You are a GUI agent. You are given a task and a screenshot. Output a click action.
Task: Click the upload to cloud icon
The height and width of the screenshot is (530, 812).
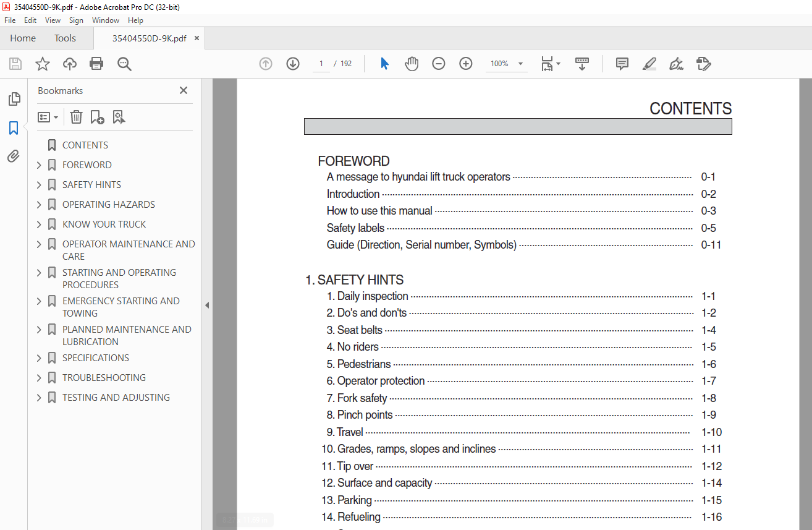click(x=70, y=64)
